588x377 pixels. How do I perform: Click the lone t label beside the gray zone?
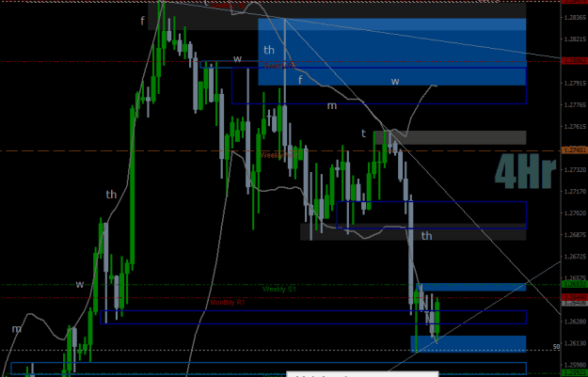pyautogui.click(x=363, y=134)
